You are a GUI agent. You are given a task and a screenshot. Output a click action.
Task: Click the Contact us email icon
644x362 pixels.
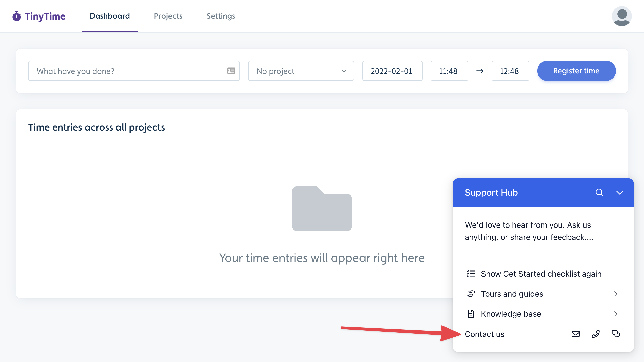(576, 334)
